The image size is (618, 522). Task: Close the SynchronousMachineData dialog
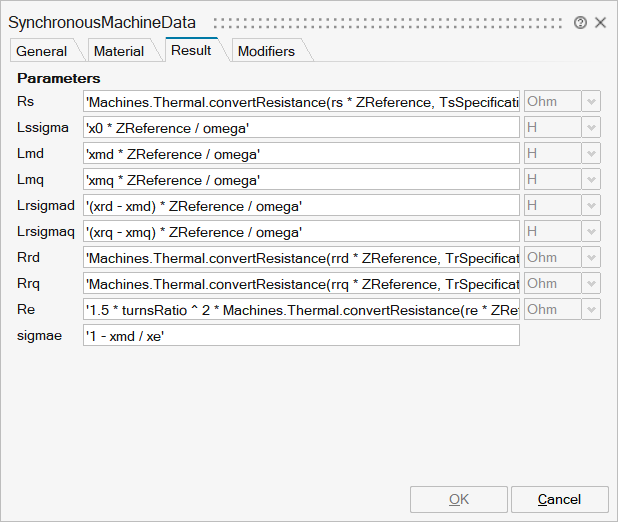(600, 22)
